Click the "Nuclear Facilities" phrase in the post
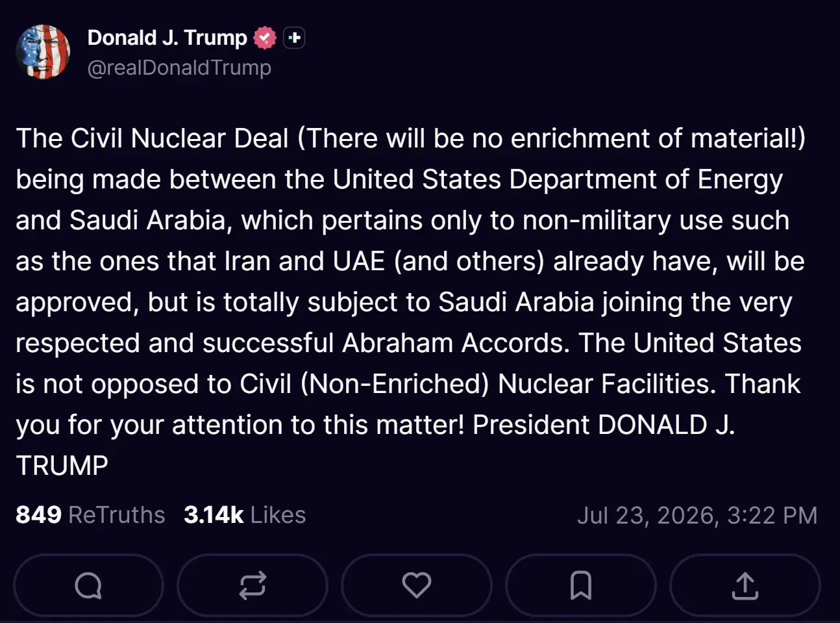Image resolution: width=840 pixels, height=623 pixels. pyautogui.click(x=607, y=384)
